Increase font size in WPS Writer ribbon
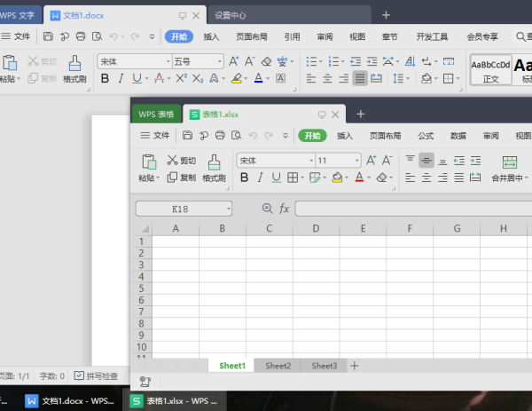 234,61
